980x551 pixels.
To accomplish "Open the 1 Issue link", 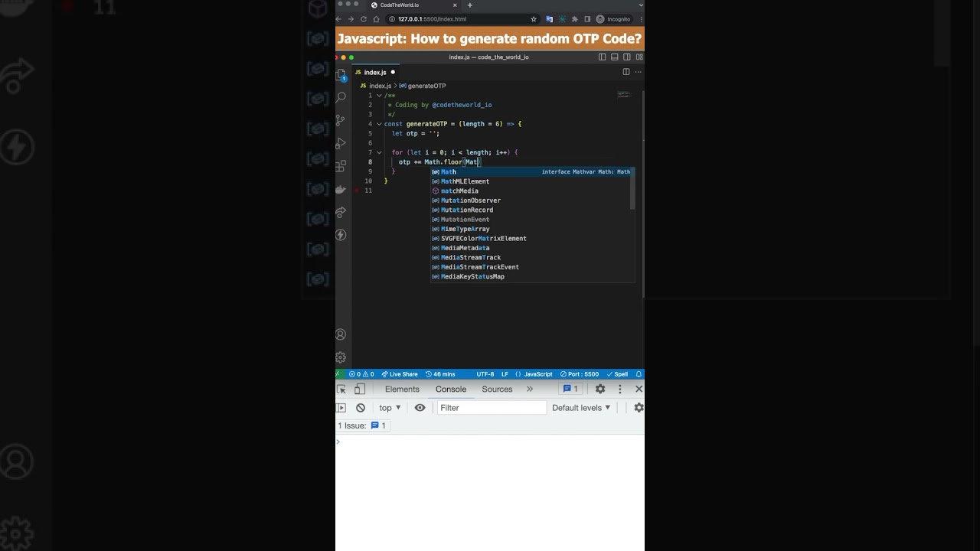I will click(x=362, y=425).
